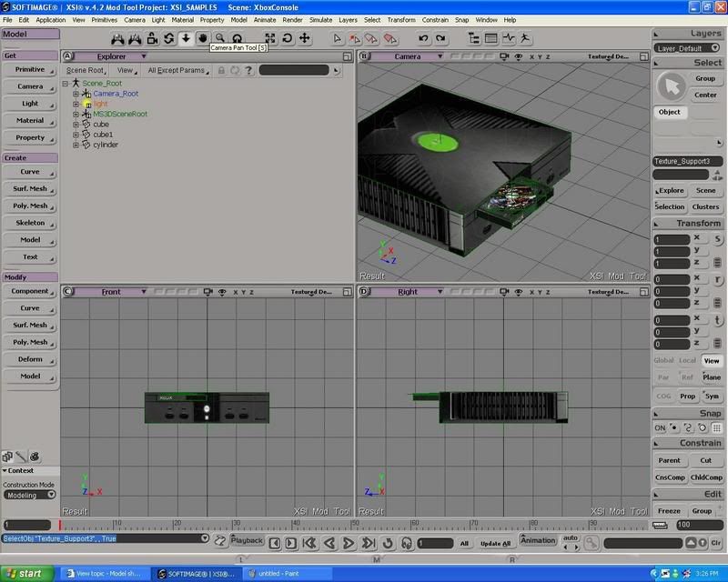Click the Update All button
Viewport: 728px width, 582px height.
pos(495,544)
